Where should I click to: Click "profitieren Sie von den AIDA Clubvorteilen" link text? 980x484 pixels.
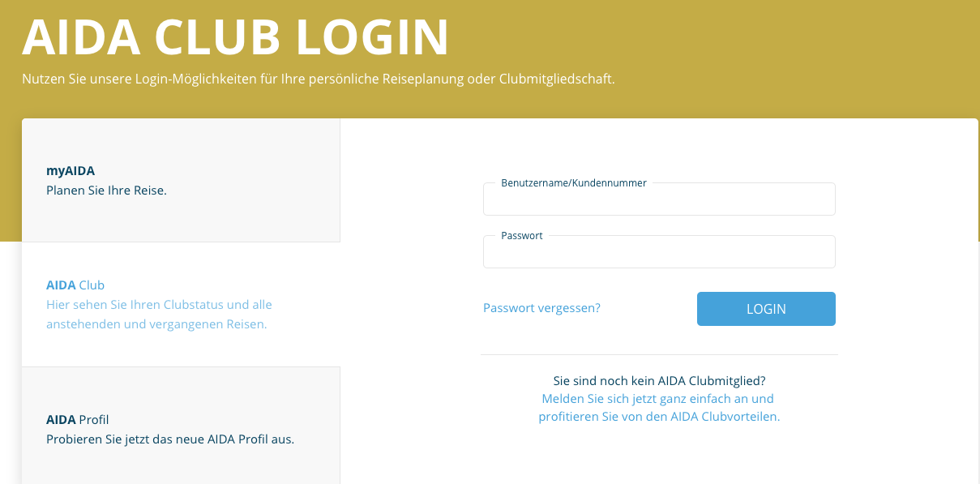(x=659, y=417)
